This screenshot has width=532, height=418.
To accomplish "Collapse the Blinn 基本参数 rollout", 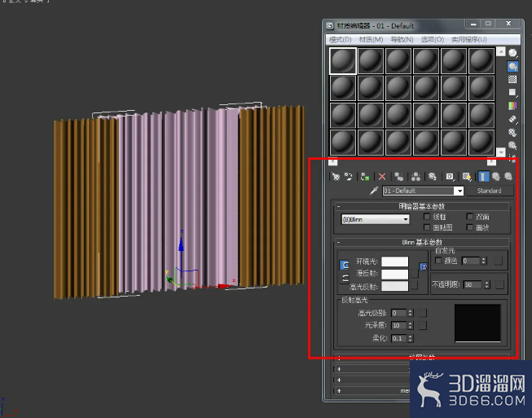I will click(421, 242).
